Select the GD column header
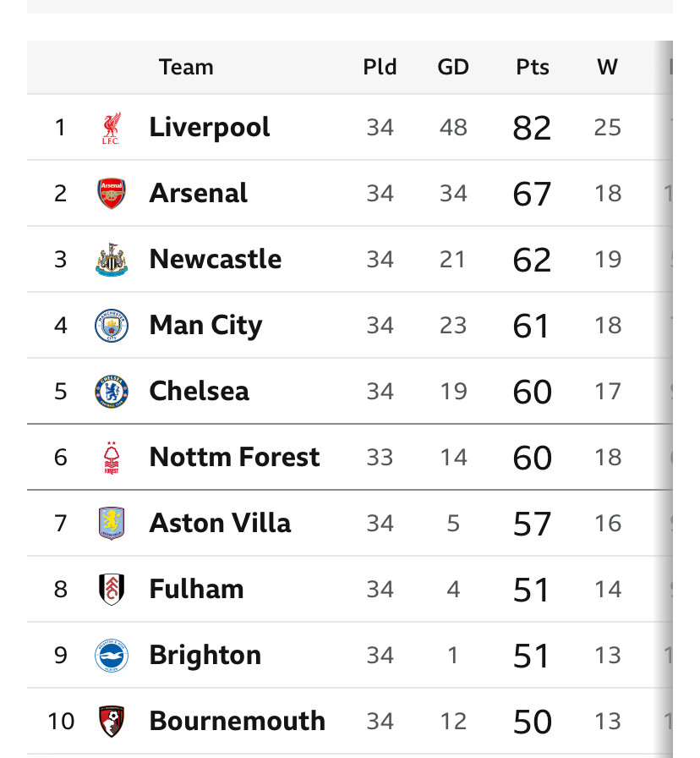This screenshot has width=700, height=758. [x=453, y=67]
